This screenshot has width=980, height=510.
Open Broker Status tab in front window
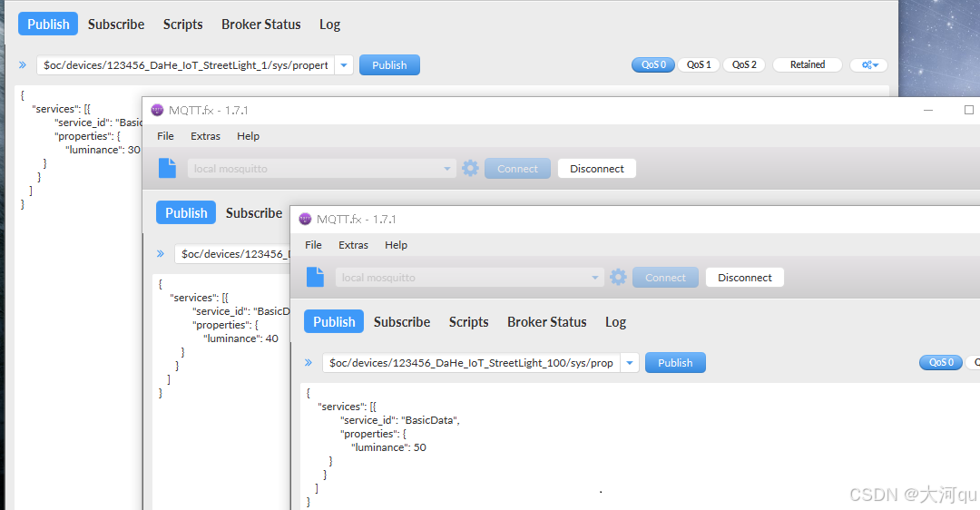pos(547,322)
